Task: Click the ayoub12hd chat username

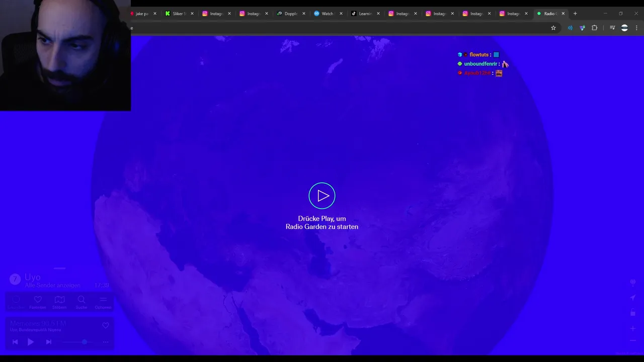Action: coord(477,73)
